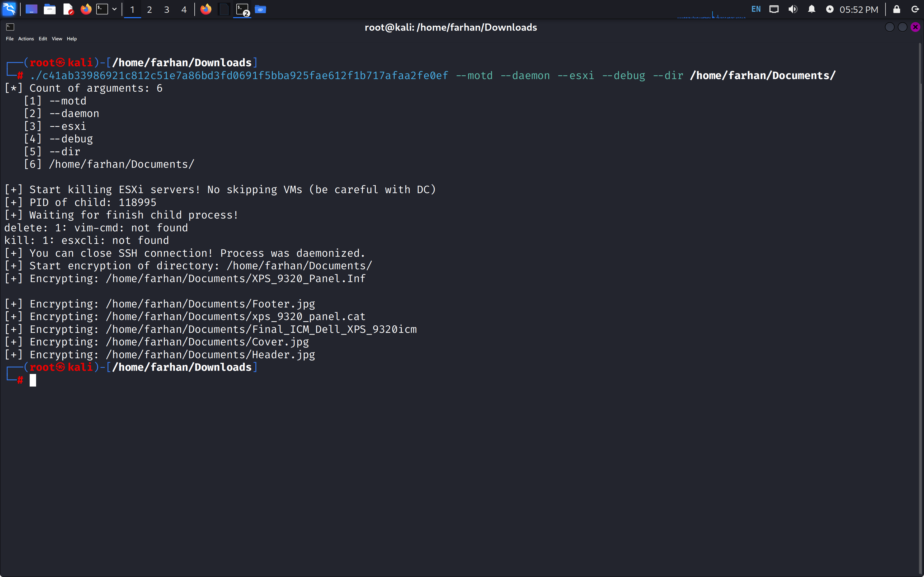Launch Firefox from the panel launcher

[x=86, y=9]
